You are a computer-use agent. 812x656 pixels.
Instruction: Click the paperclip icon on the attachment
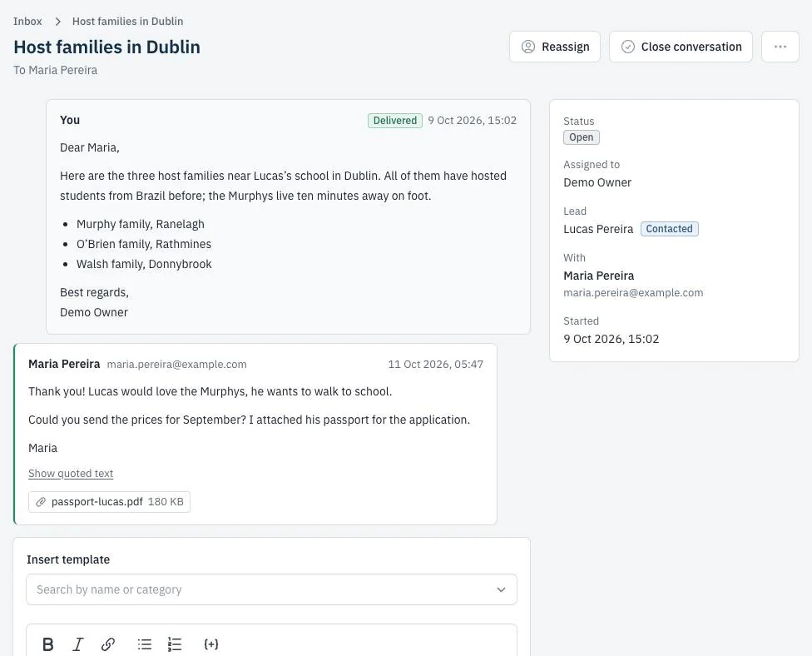41,502
